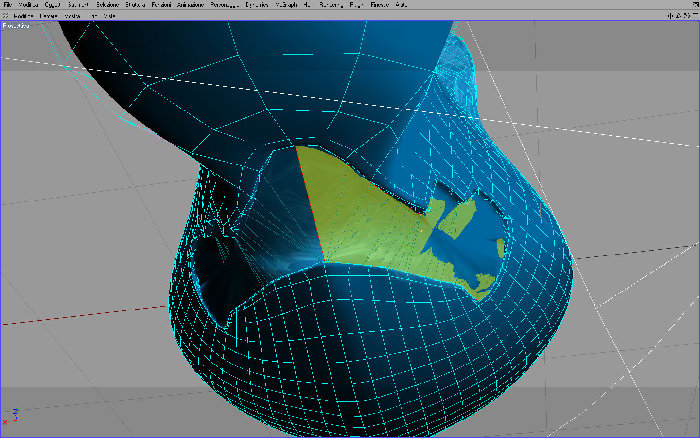
Task: Open the Selezione menu
Action: [x=108, y=4]
